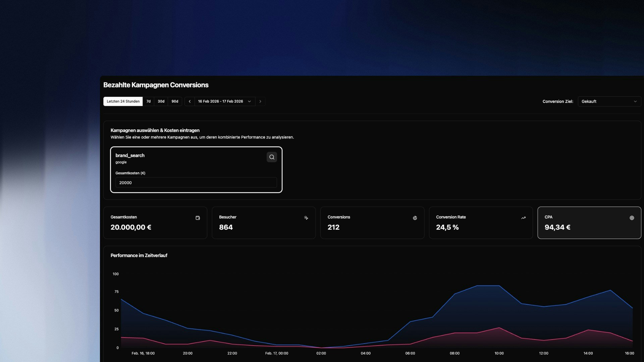Switch to 30d time range
The height and width of the screenshot is (362, 644).
coord(161,101)
